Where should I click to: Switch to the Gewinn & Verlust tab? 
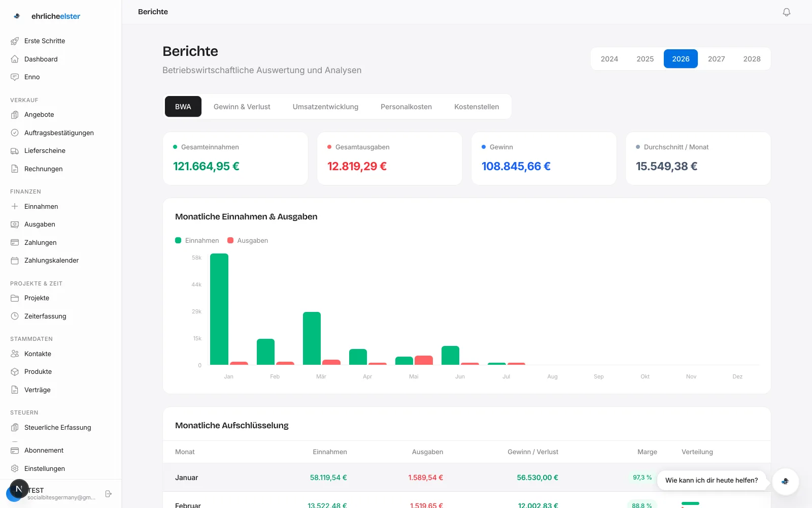coord(242,107)
